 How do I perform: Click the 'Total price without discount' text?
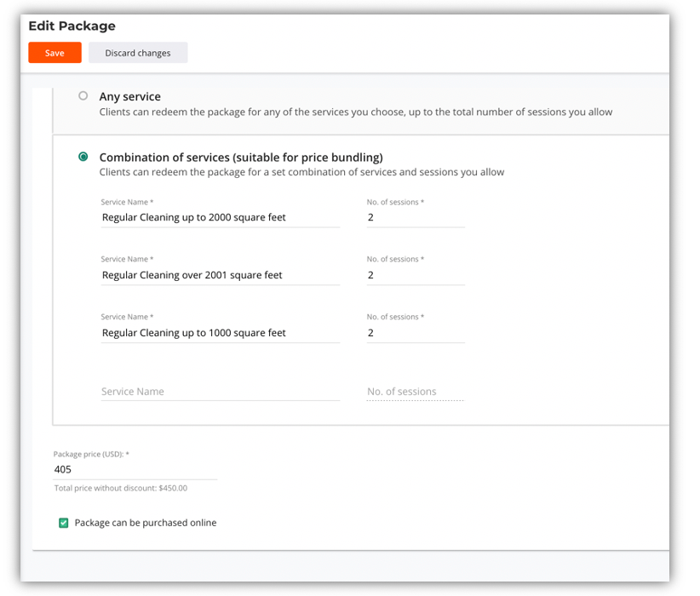[120, 489]
